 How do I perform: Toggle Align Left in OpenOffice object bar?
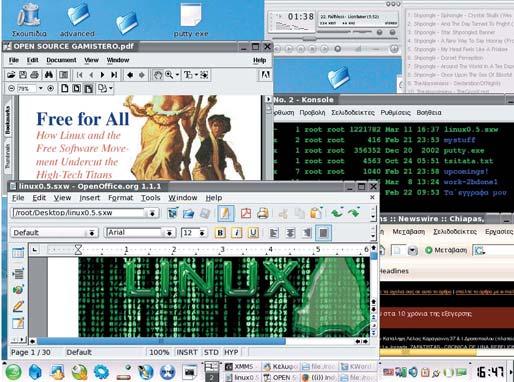[x=274, y=233]
